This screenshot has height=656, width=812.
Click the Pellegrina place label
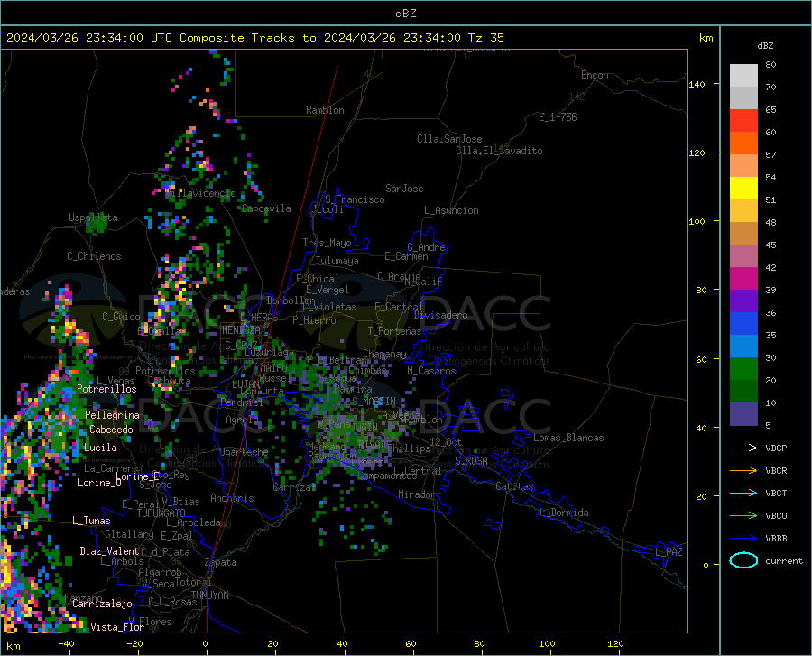113,415
